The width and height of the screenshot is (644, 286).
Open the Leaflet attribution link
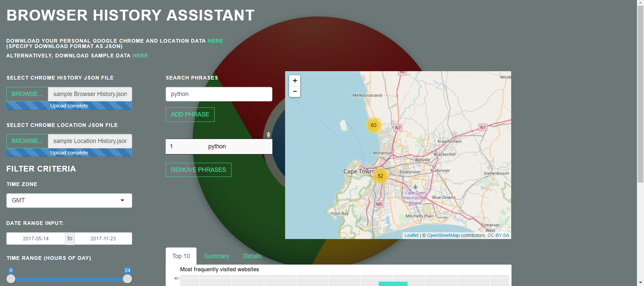tap(412, 235)
